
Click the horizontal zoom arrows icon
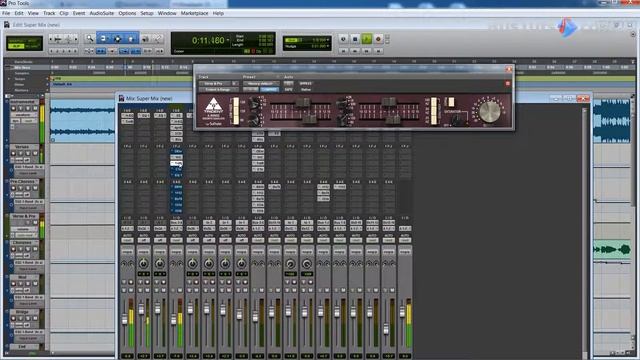pos(58,39)
